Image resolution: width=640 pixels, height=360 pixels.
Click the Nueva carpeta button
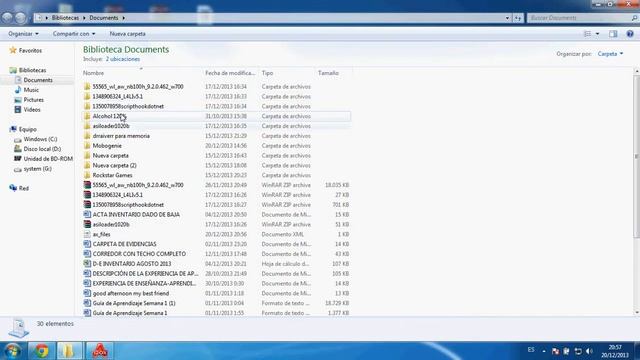pyautogui.click(x=127, y=34)
